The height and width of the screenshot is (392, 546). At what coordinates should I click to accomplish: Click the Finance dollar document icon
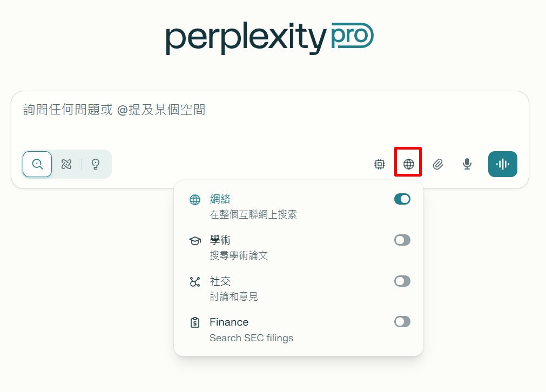[x=194, y=322]
